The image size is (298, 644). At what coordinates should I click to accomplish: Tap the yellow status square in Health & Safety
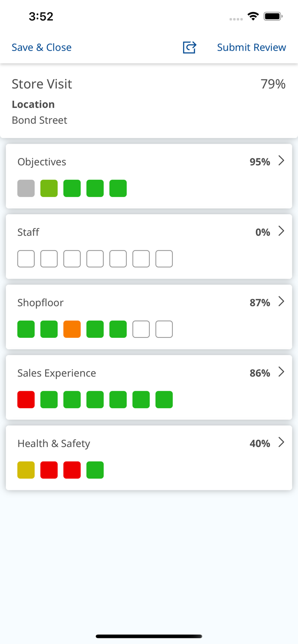click(x=26, y=470)
